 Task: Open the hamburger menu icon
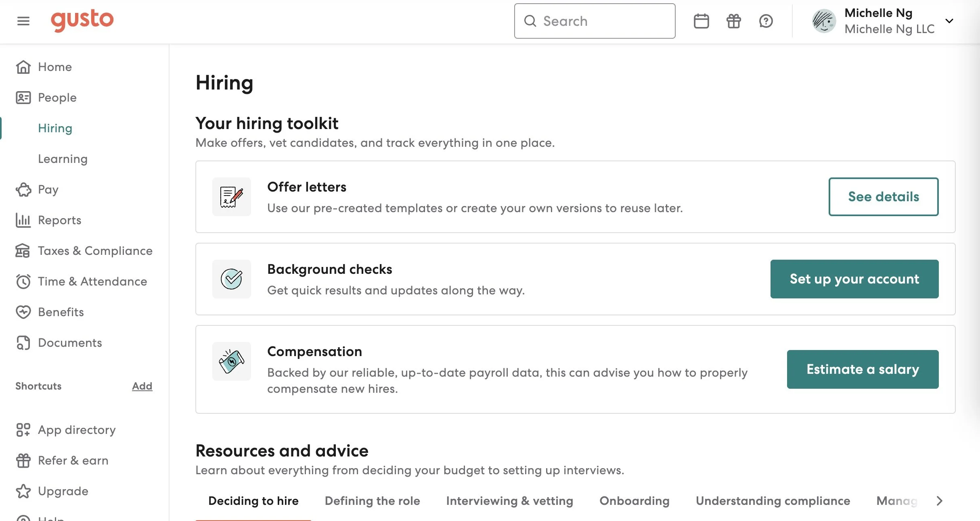pos(23,21)
